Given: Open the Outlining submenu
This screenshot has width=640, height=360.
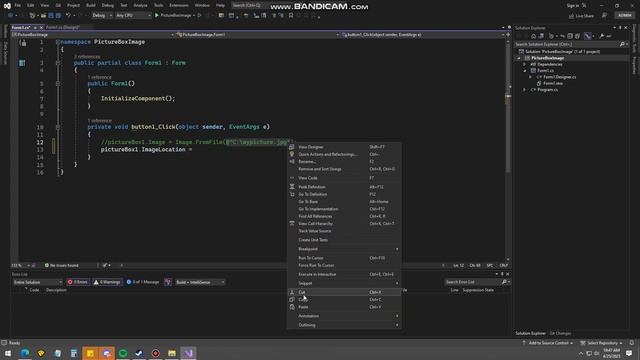Looking at the screenshot, I should pyautogui.click(x=344, y=325).
